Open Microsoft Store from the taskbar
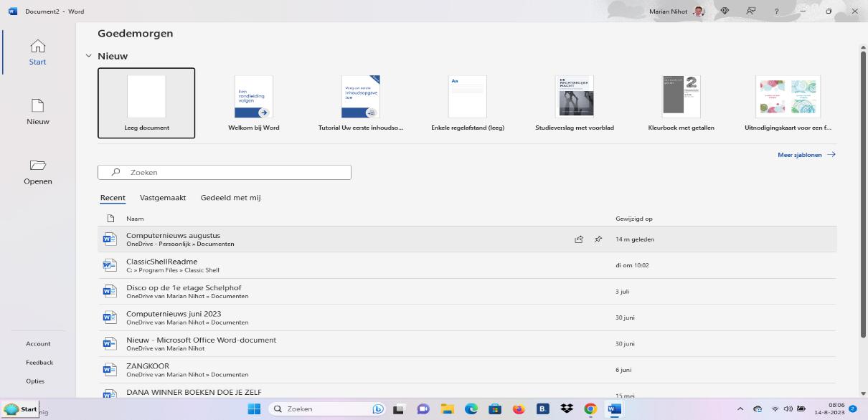 (x=495, y=409)
